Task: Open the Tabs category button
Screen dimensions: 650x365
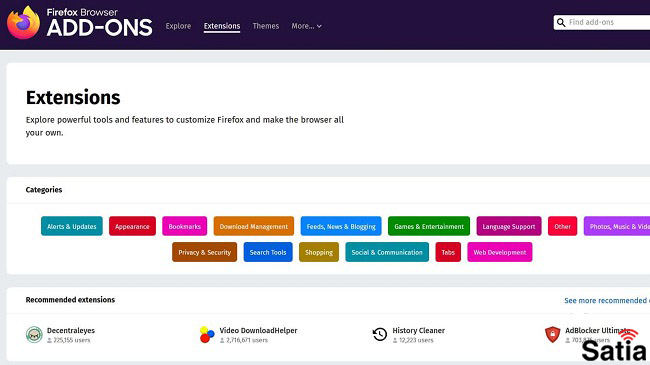Action: click(448, 252)
